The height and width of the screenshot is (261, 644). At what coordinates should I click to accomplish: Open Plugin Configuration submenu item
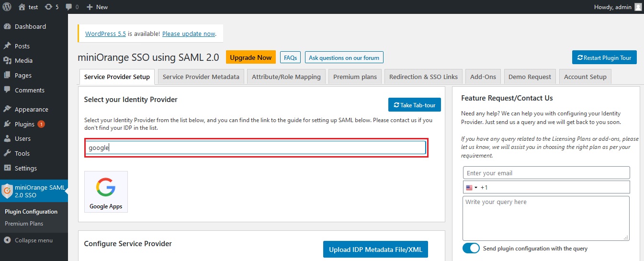(x=31, y=211)
